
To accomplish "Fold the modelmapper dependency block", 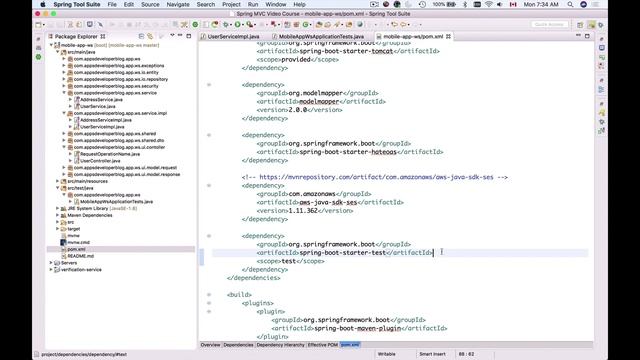I will click(209, 85).
